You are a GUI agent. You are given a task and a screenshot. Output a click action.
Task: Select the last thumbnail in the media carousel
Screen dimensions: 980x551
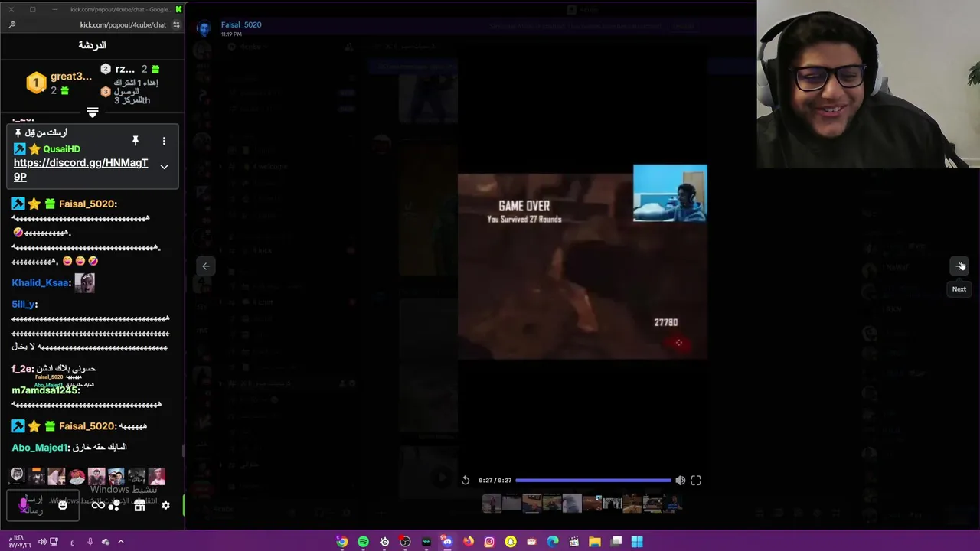672,503
